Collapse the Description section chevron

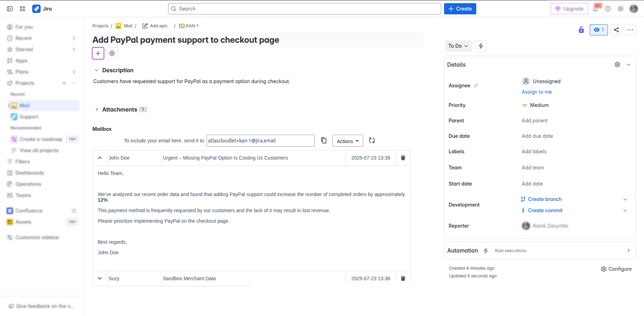pyautogui.click(x=97, y=70)
